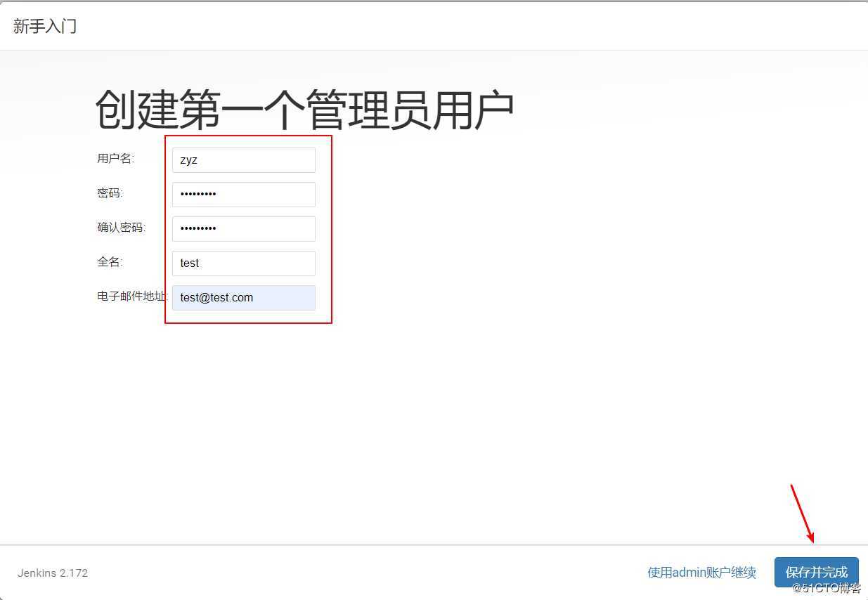Focus the 密码 password field
The width and height of the screenshot is (868, 600).
click(244, 195)
